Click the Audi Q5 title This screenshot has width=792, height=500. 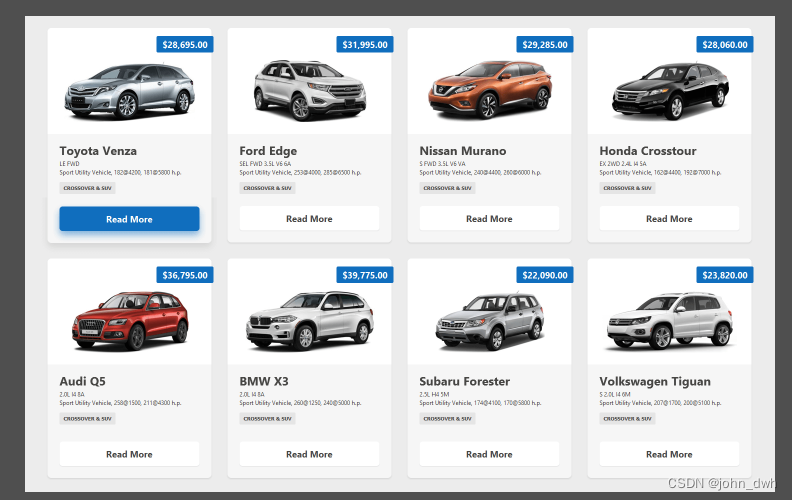coord(82,381)
